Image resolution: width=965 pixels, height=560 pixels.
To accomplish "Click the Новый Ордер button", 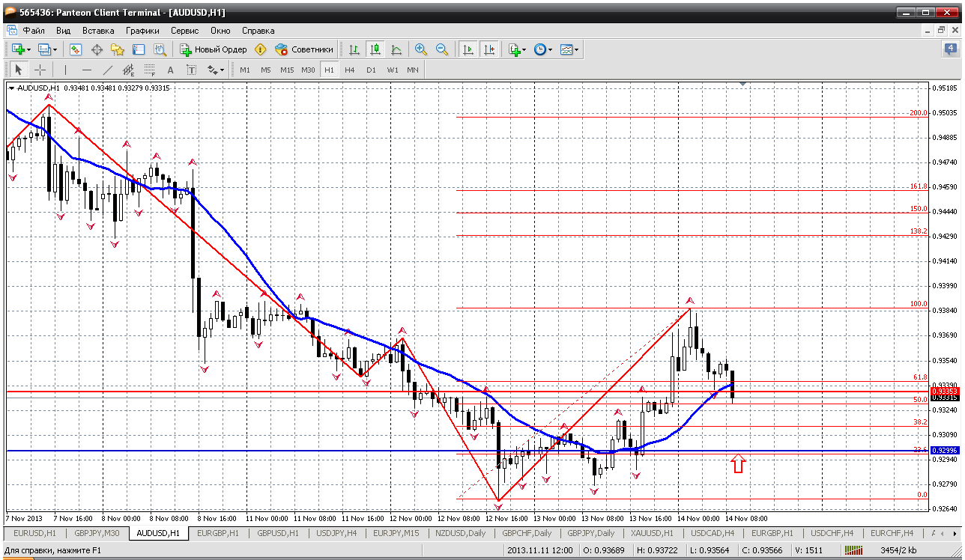I will (214, 49).
